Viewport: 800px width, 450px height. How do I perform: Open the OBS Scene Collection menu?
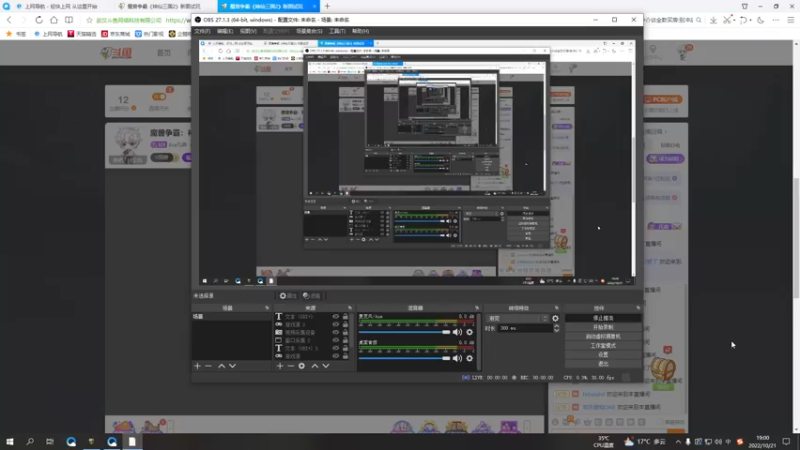309,31
